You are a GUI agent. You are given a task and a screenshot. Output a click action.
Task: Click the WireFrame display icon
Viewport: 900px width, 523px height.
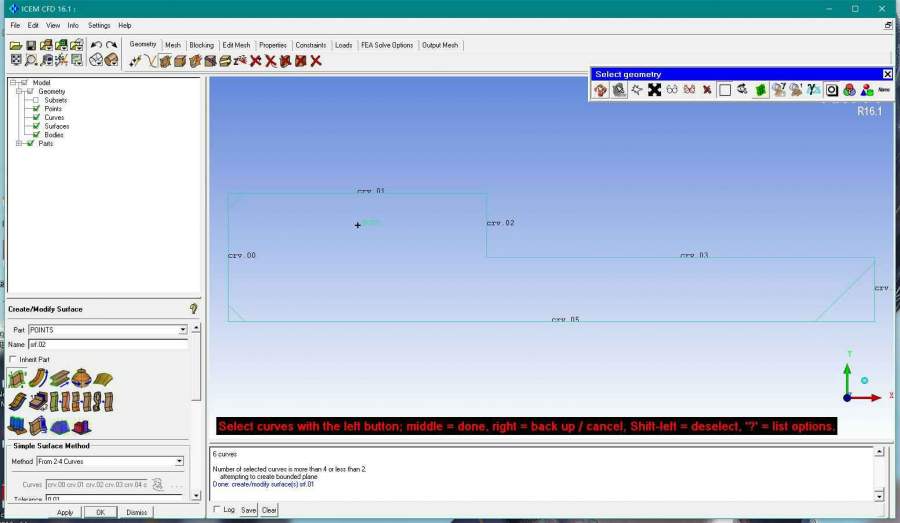96,60
